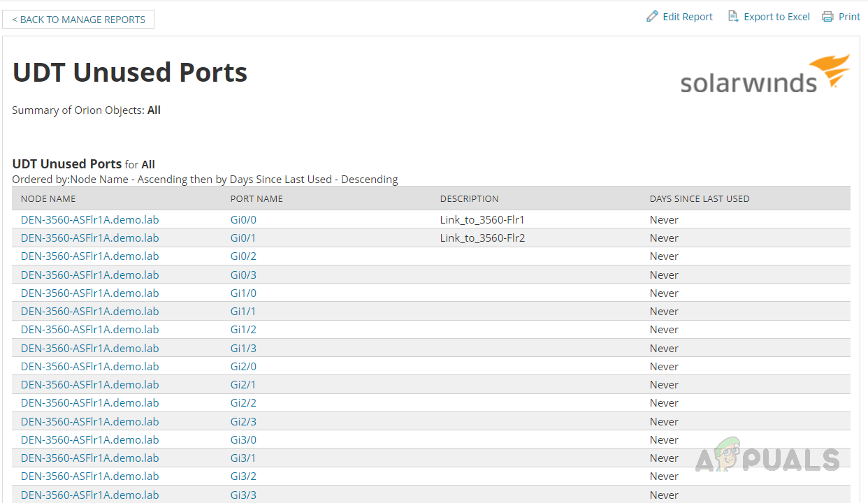Click the NODE NAME column header

tap(48, 198)
